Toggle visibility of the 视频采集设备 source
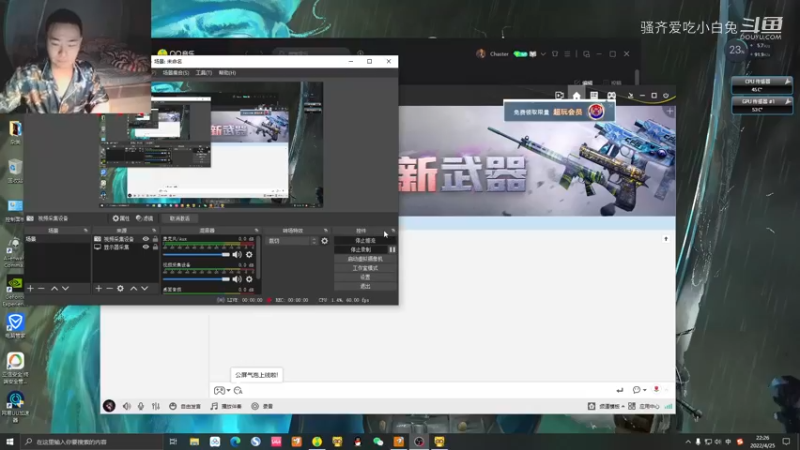This screenshot has width=800, height=450. click(x=146, y=239)
